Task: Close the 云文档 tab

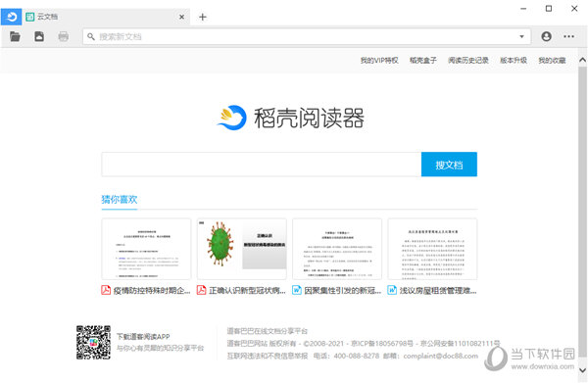Action: click(181, 17)
